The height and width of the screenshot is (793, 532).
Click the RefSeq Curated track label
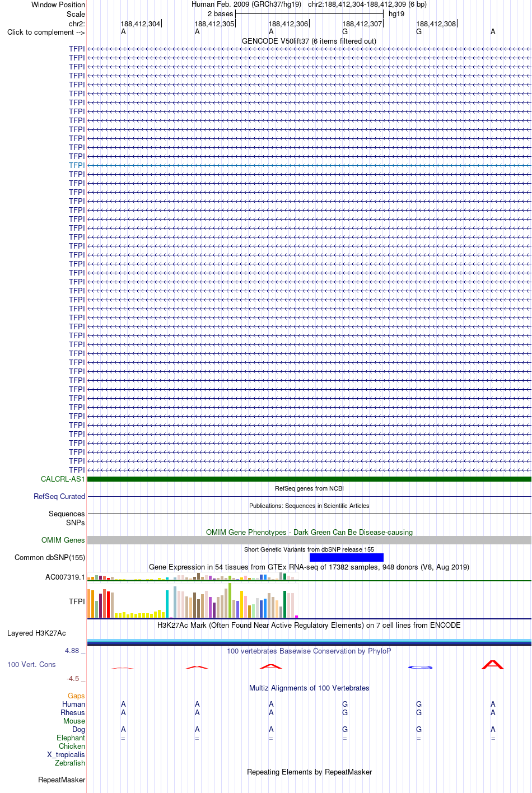point(59,496)
